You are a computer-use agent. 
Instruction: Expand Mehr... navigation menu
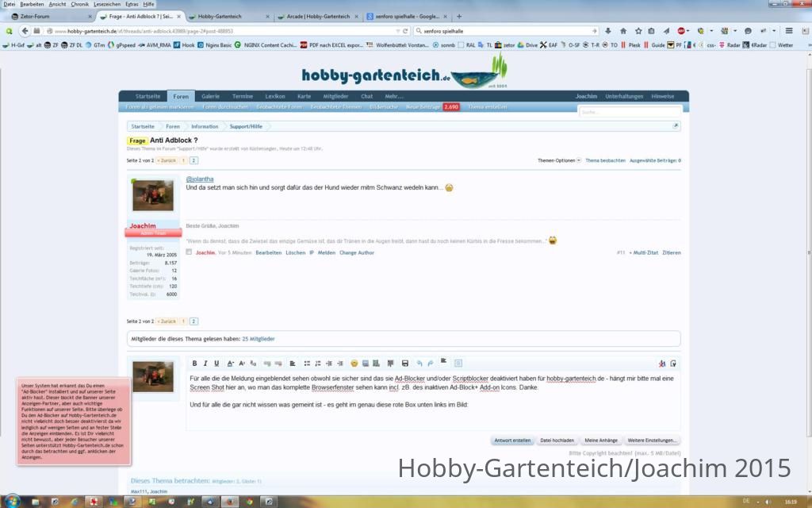(393, 96)
